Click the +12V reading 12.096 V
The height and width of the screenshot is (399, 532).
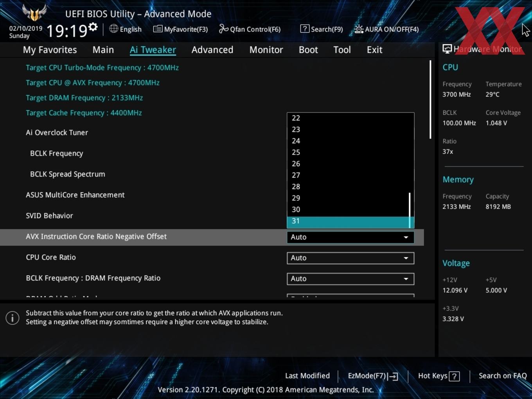(455, 290)
